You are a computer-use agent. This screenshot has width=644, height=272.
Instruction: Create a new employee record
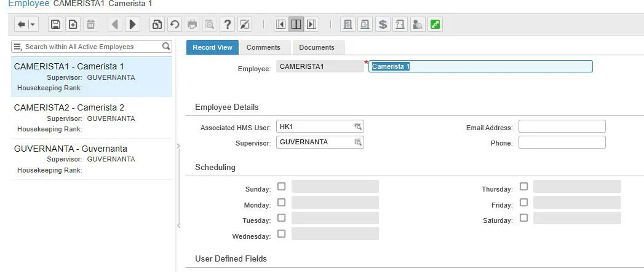pos(73,25)
